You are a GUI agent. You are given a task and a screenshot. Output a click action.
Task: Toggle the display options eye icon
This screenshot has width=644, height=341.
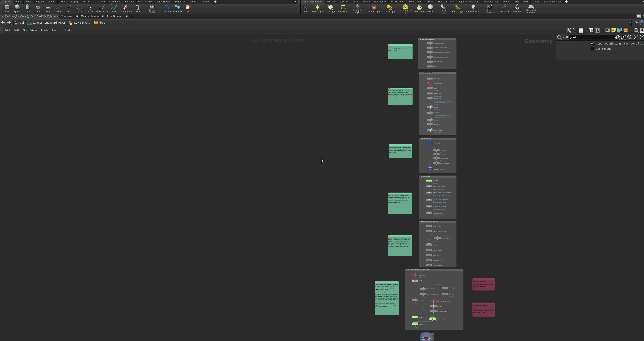pyautogui.click(x=642, y=30)
